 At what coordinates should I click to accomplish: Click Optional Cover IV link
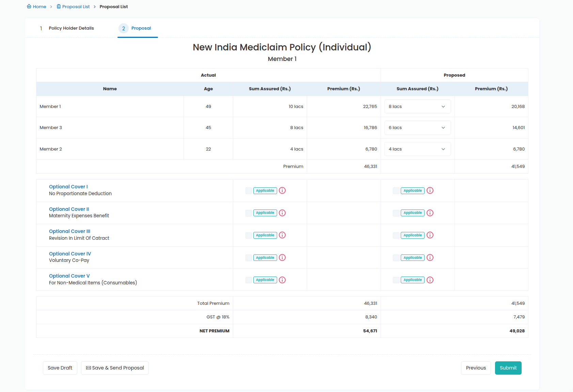pyautogui.click(x=70, y=254)
